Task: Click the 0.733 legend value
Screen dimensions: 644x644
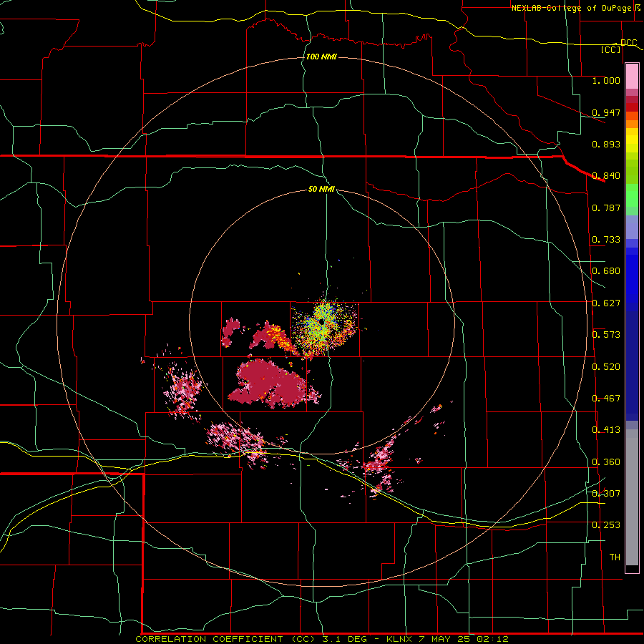Action: point(606,240)
